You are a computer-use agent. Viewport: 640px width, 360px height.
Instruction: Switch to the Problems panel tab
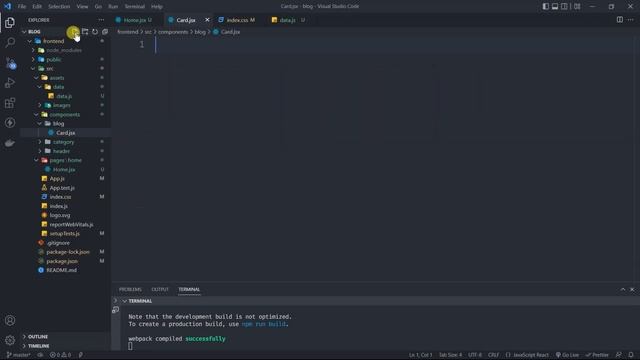(x=130, y=289)
